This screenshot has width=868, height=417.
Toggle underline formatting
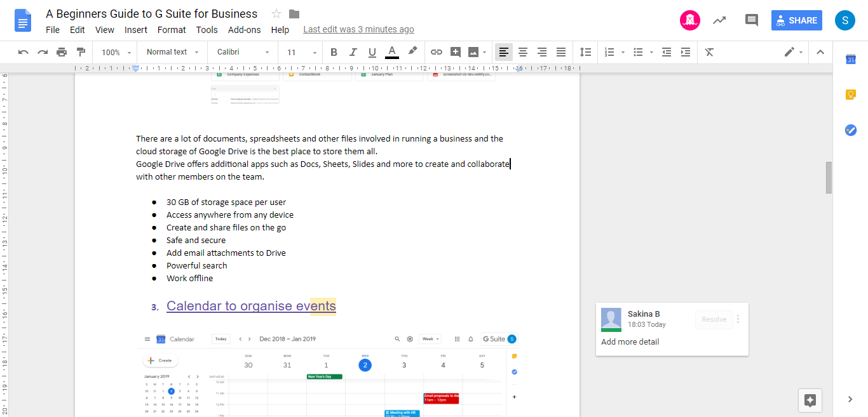click(372, 52)
